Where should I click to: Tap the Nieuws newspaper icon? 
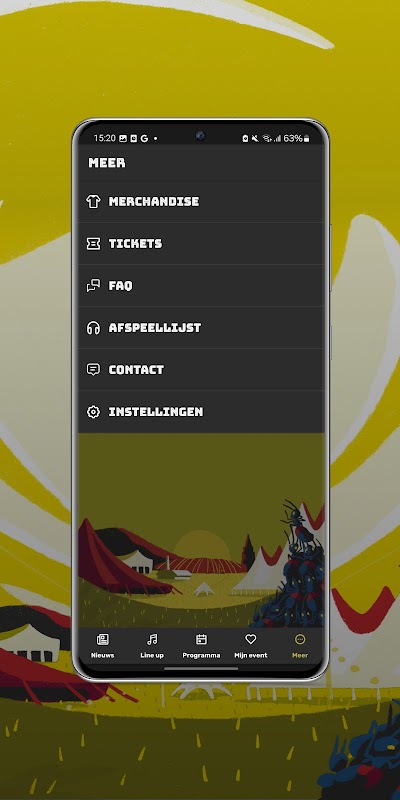(x=103, y=639)
